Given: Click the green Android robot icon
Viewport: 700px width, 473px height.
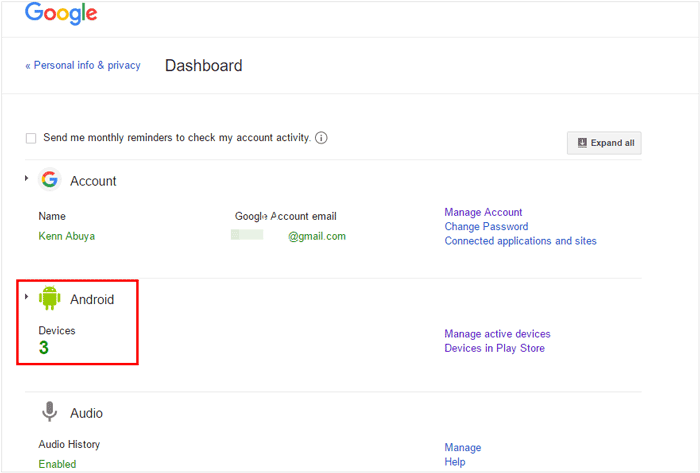Looking at the screenshot, I should (x=50, y=298).
